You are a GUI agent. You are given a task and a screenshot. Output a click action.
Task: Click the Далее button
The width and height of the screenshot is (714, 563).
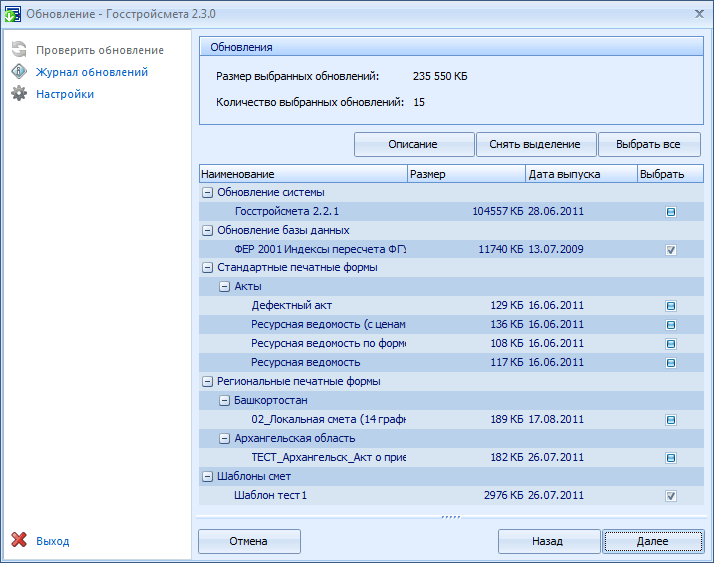click(x=653, y=541)
